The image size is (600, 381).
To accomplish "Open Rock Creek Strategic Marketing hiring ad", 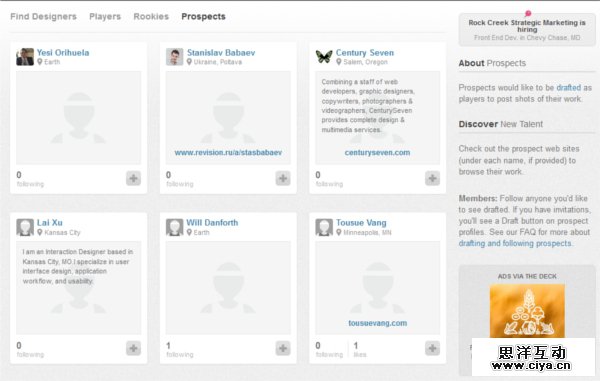I will pyautogui.click(x=527, y=30).
